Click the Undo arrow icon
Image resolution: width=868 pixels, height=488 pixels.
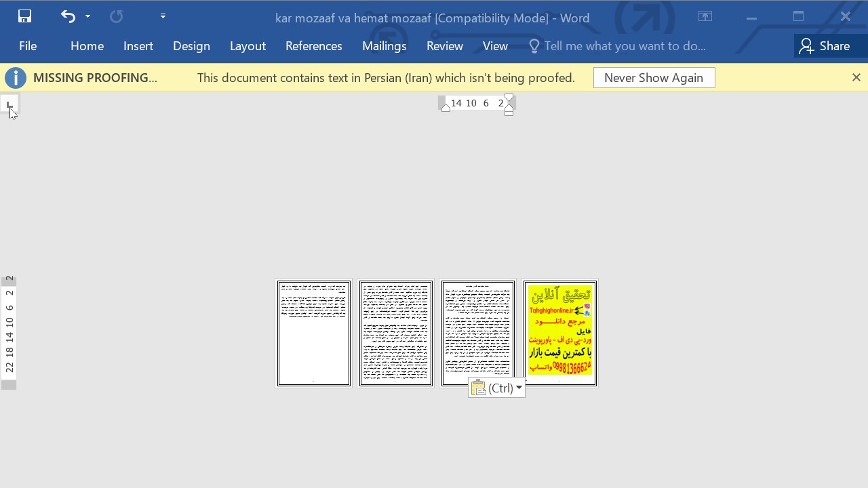[x=68, y=16]
